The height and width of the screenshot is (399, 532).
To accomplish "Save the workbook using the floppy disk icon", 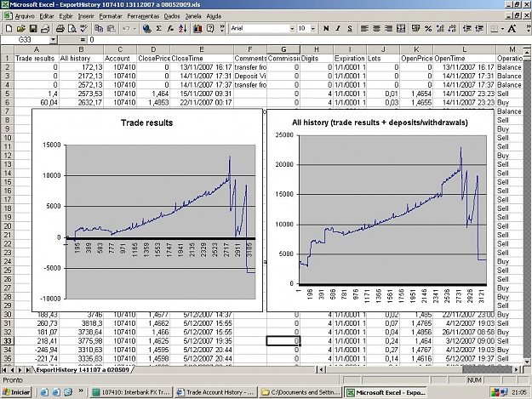I will click(33, 29).
